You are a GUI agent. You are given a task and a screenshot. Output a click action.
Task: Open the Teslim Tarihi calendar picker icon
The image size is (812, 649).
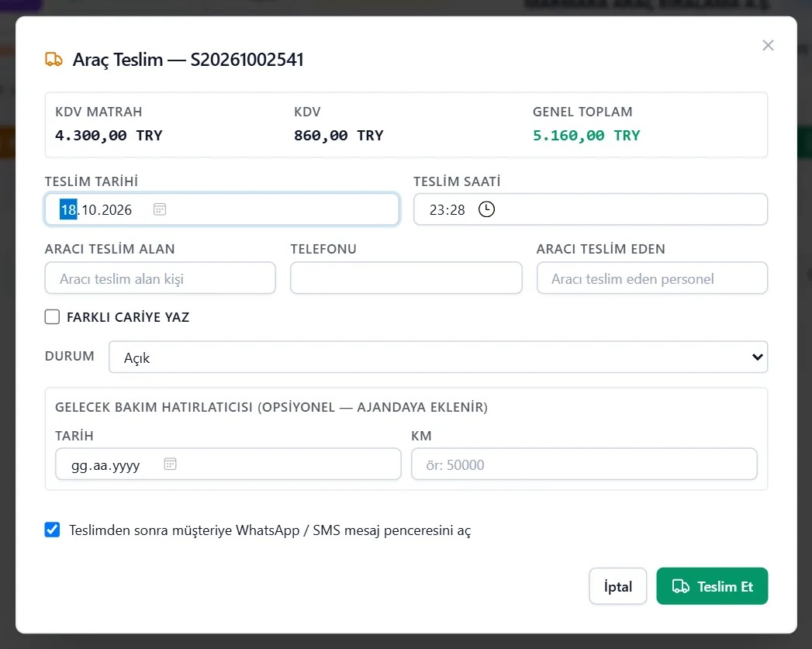[x=160, y=209]
